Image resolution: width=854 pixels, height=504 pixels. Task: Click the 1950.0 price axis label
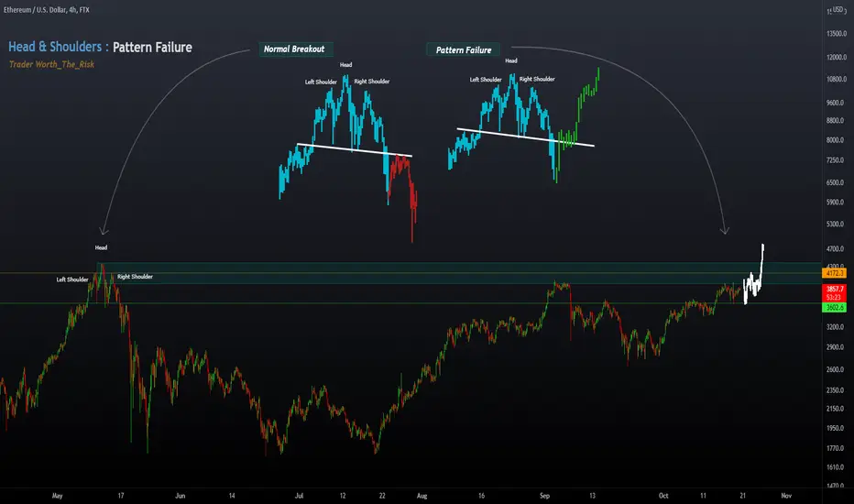(837, 428)
